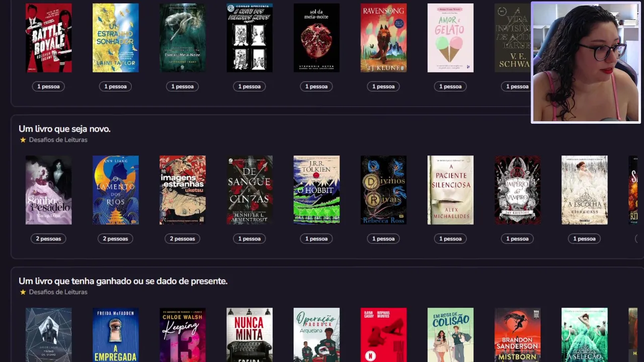Open 'Desafios de Leituras' link below 'seja novo'
Viewport: 644px width, 362px height.
click(x=58, y=140)
